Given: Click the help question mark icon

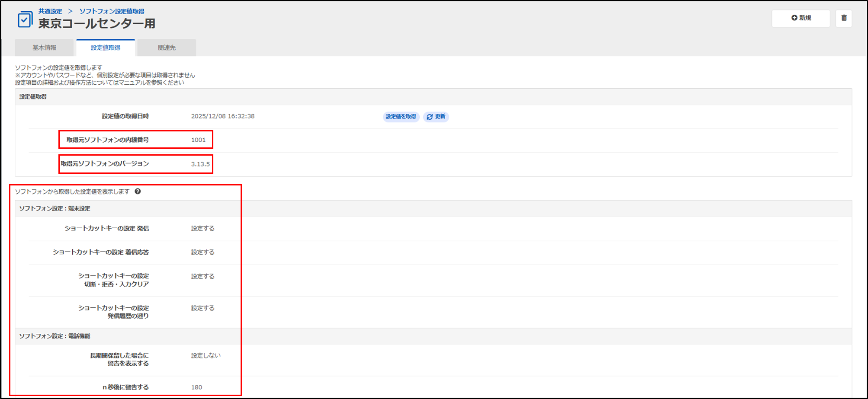Looking at the screenshot, I should pos(138,192).
